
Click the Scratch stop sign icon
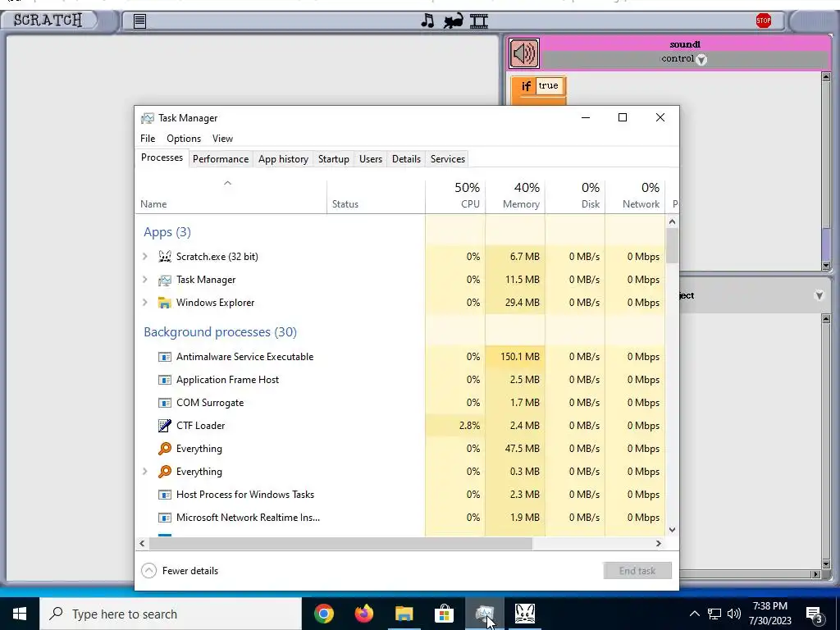coord(764,21)
